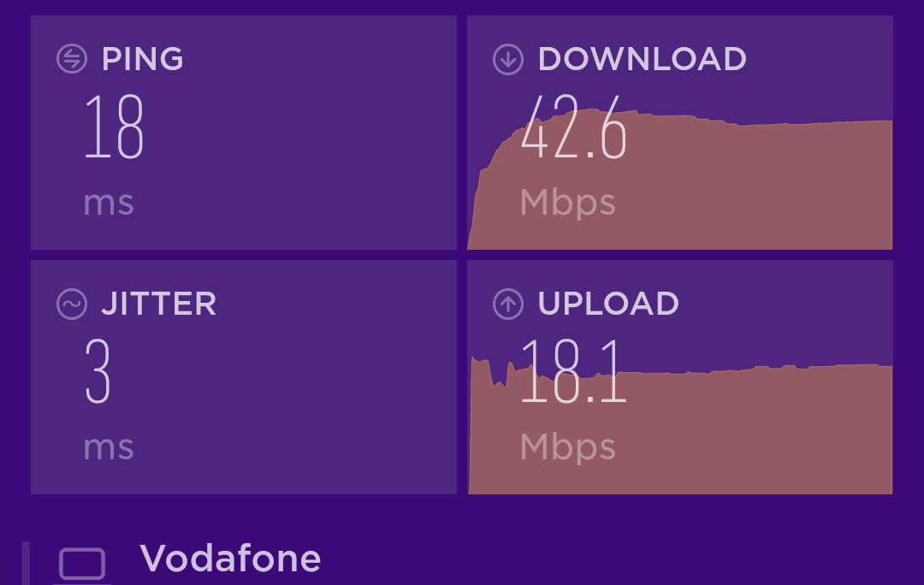Viewport: 924px width, 585px height.
Task: Select the DOWNLOAD heading
Action: (643, 59)
